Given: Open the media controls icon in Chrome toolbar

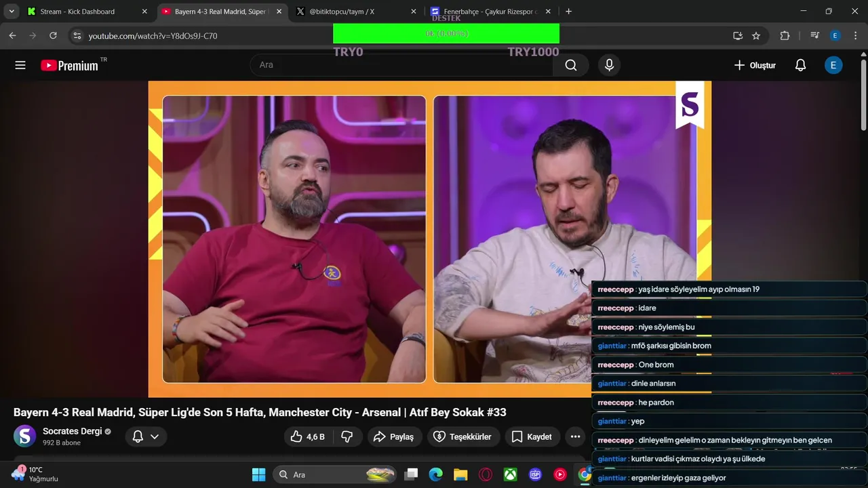Looking at the screenshot, I should click(814, 36).
